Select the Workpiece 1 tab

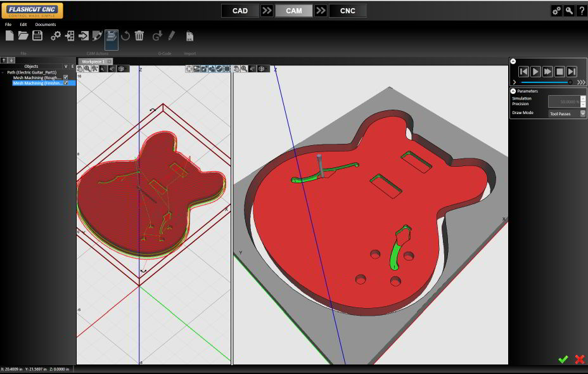coord(93,61)
